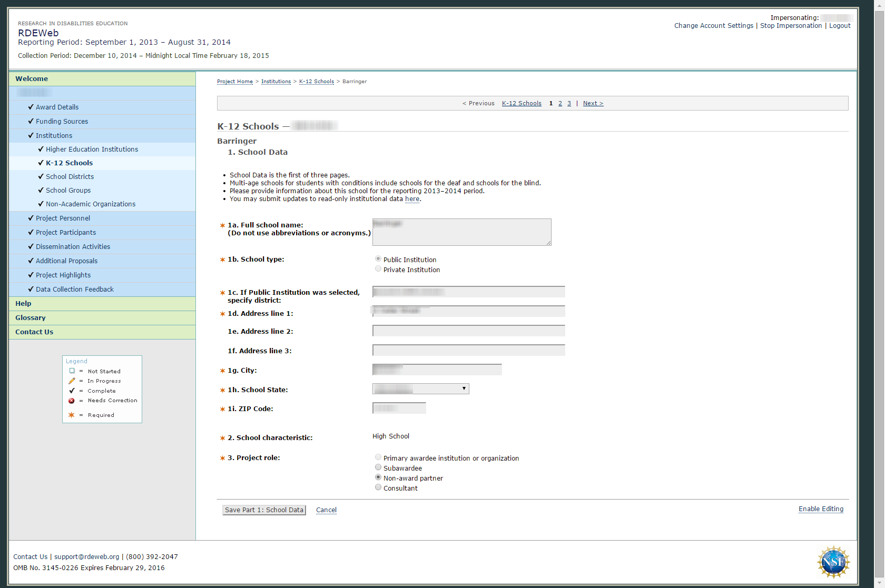
Task: Click the checkmark icon next to School Districts
Action: [41, 176]
